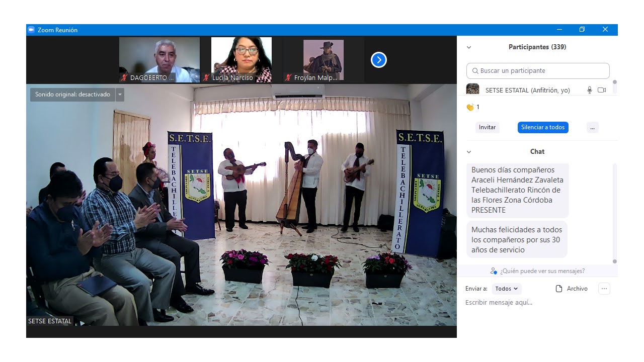Minimize the Zoom Reunión window
The width and height of the screenshot is (644, 362).
(558, 30)
